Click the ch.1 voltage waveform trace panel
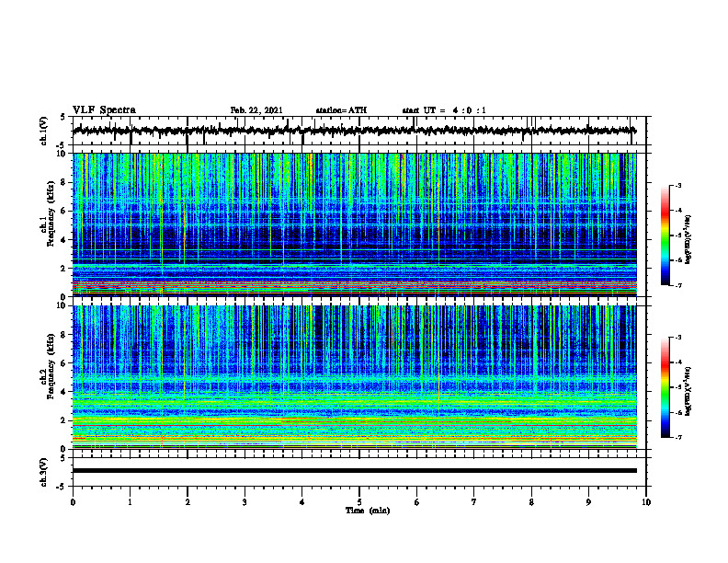 tap(358, 131)
